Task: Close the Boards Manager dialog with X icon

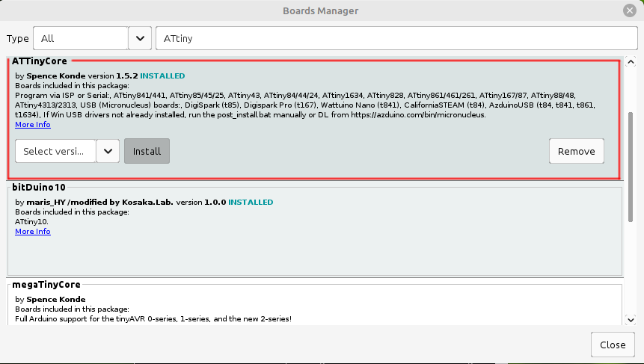Action: click(629, 10)
